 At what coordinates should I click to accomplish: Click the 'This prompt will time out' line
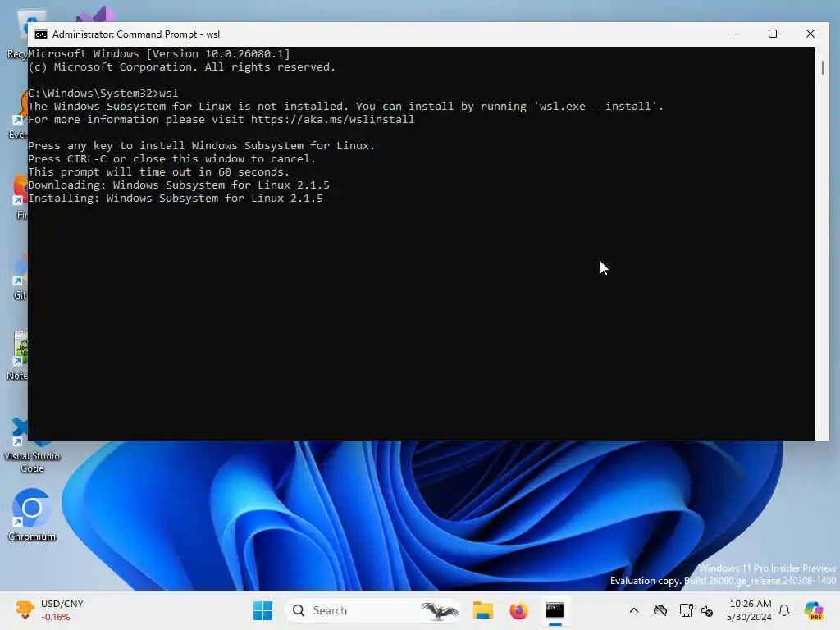click(158, 172)
